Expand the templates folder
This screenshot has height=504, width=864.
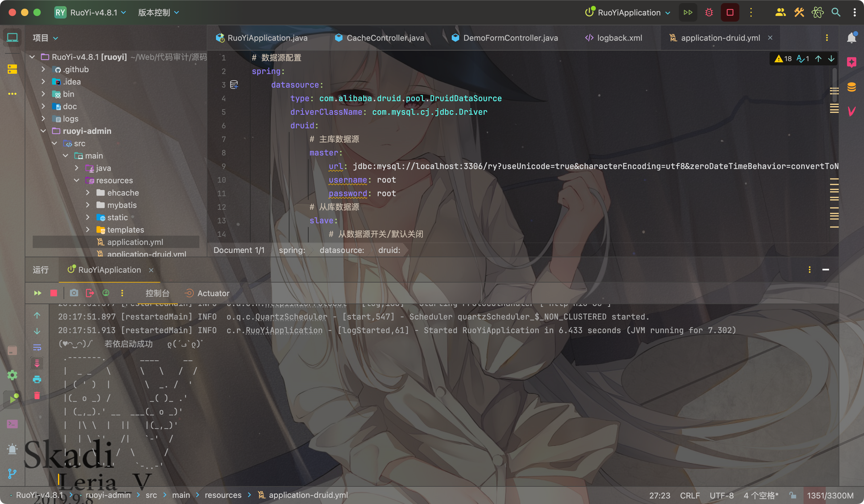pyautogui.click(x=88, y=229)
